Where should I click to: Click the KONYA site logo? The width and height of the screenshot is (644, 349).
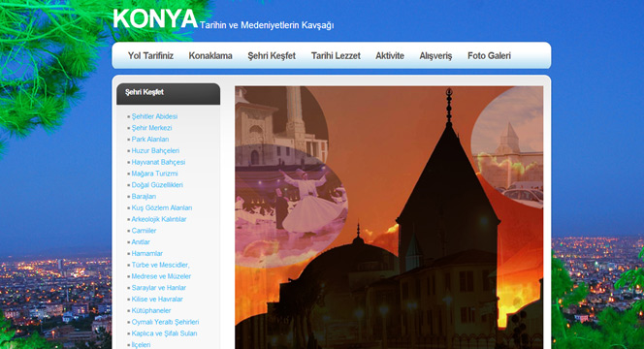[x=155, y=18]
